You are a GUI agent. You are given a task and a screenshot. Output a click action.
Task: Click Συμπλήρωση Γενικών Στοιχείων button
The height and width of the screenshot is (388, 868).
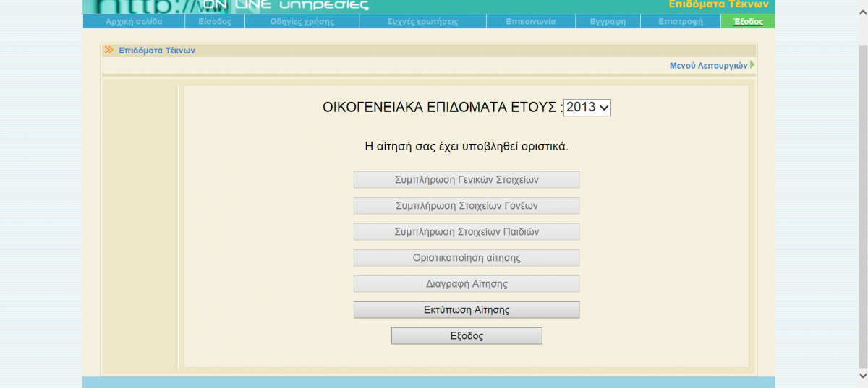tap(467, 180)
